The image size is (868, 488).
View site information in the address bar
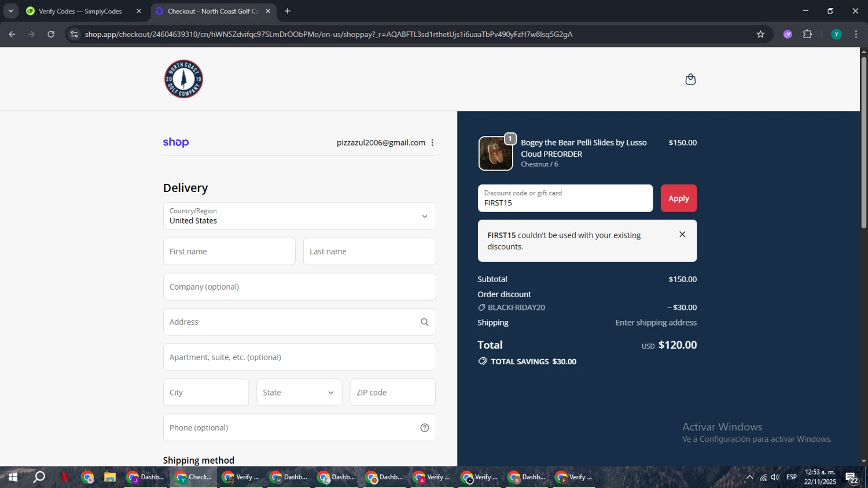click(73, 34)
